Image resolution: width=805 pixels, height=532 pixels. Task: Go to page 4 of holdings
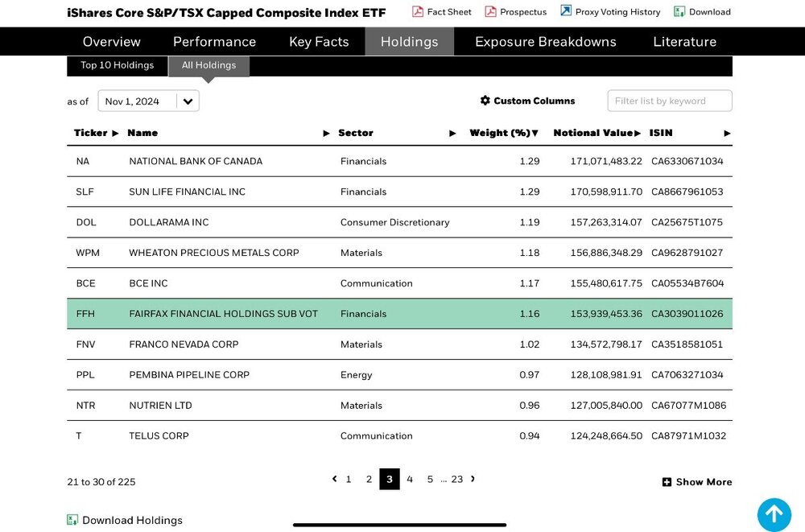pos(410,479)
